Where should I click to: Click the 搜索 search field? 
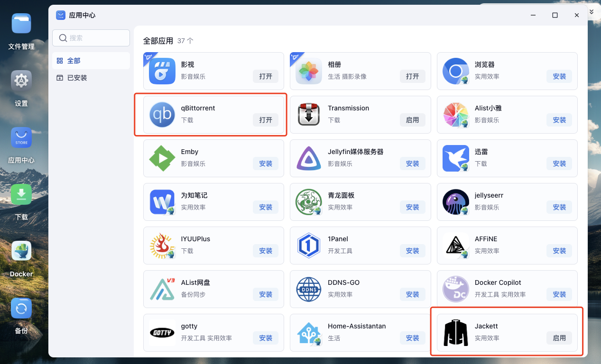pyautogui.click(x=91, y=38)
